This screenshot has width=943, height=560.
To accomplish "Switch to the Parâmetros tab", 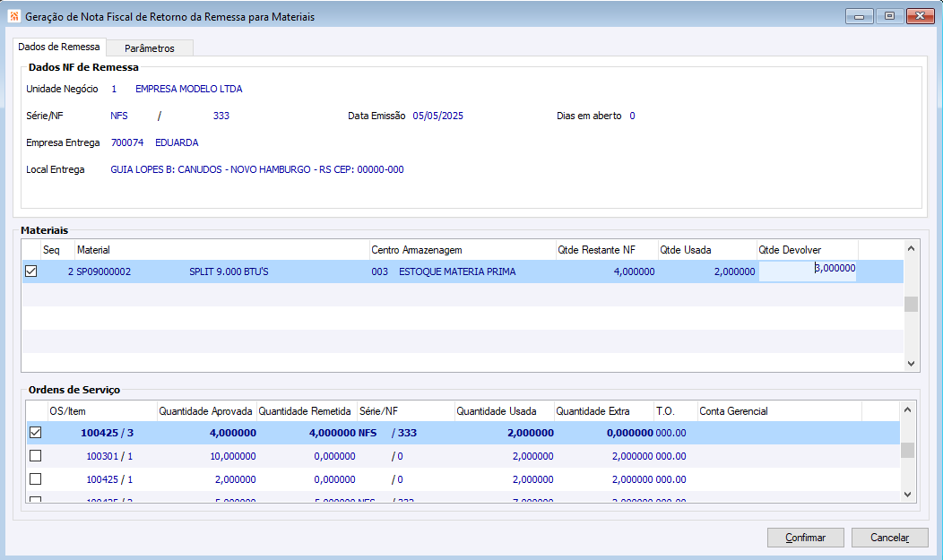I will click(150, 48).
